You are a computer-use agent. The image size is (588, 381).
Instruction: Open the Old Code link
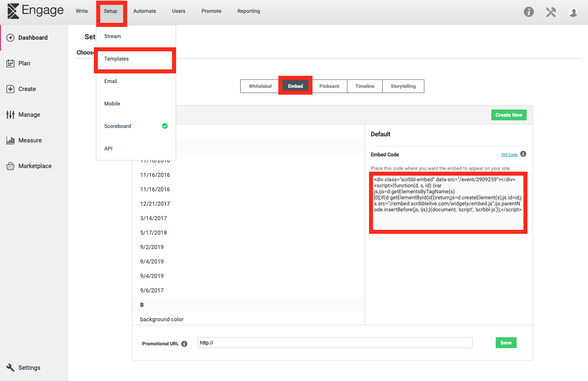(x=509, y=155)
